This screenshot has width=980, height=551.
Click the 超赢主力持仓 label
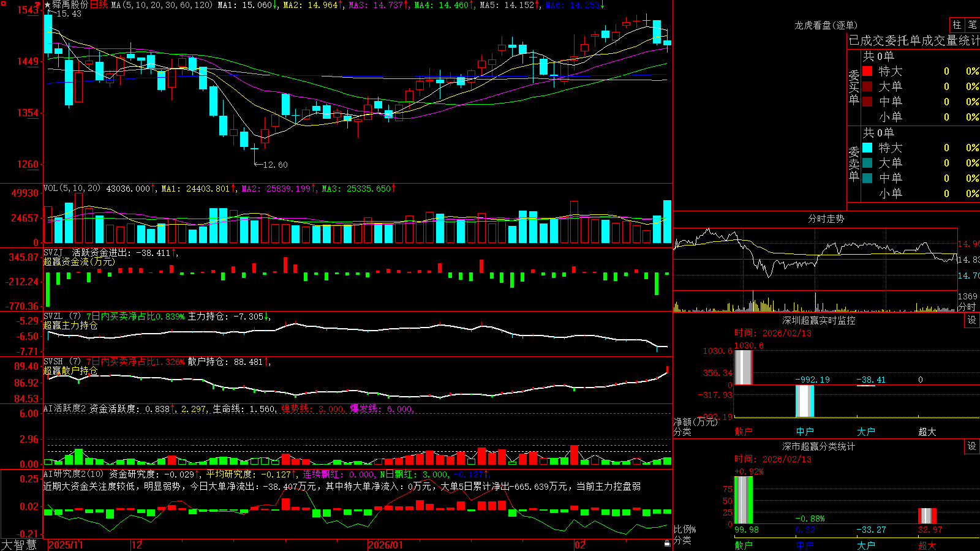point(70,325)
